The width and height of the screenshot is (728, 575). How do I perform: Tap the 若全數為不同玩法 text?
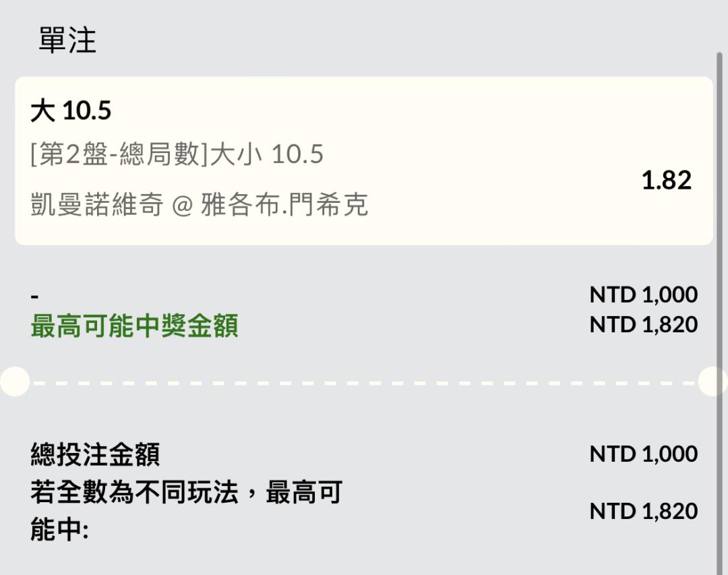[x=135, y=492]
